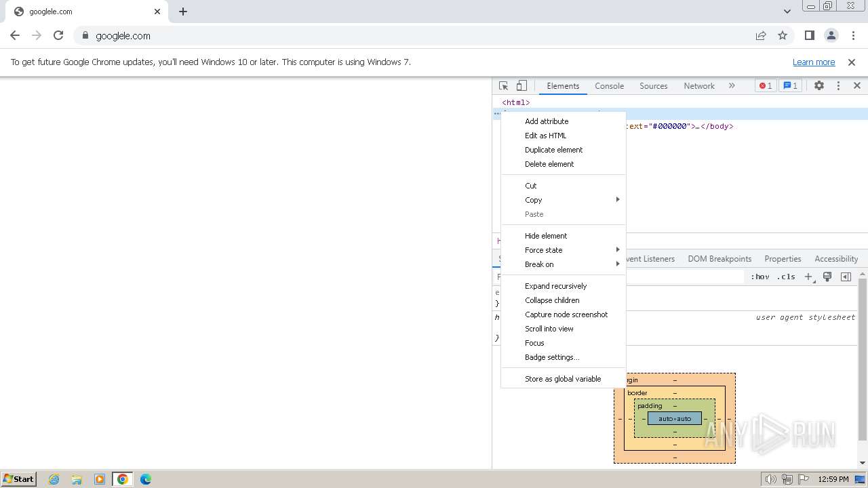Add a new style rule plus icon
The height and width of the screenshot is (488, 868).
808,277
